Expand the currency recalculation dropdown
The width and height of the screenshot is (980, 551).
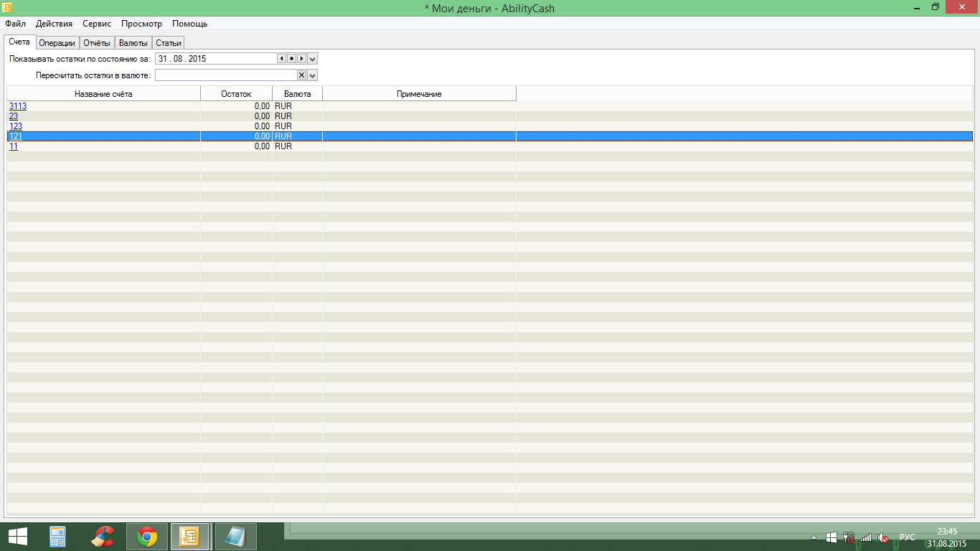click(x=313, y=75)
